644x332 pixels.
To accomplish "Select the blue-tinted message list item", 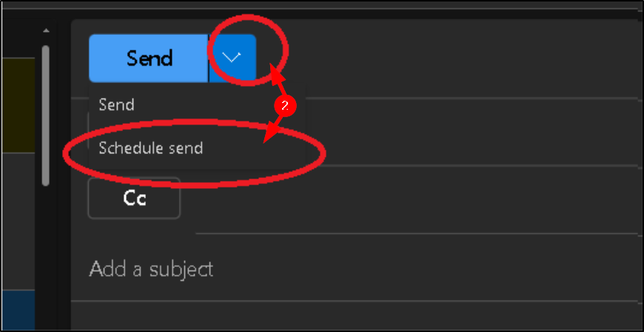I will [x=19, y=311].
